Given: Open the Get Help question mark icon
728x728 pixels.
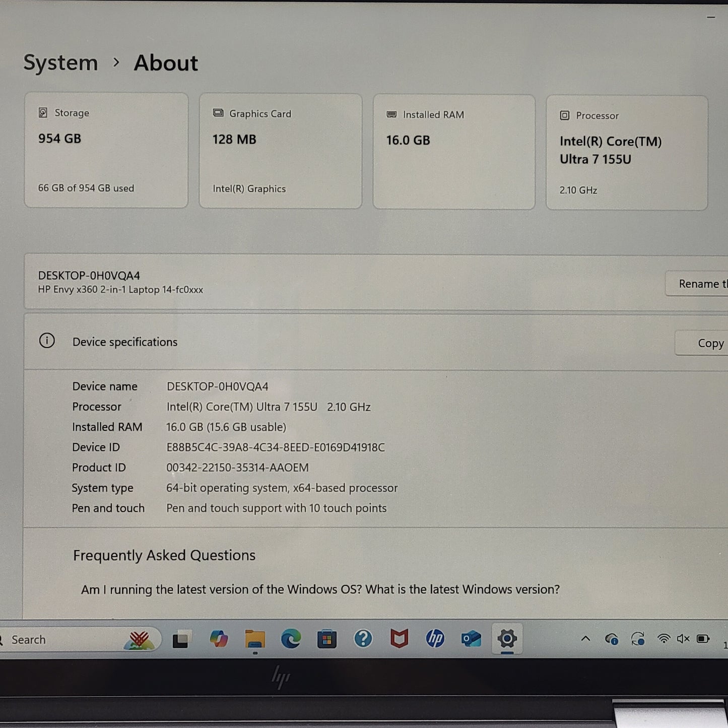Looking at the screenshot, I should [x=363, y=639].
